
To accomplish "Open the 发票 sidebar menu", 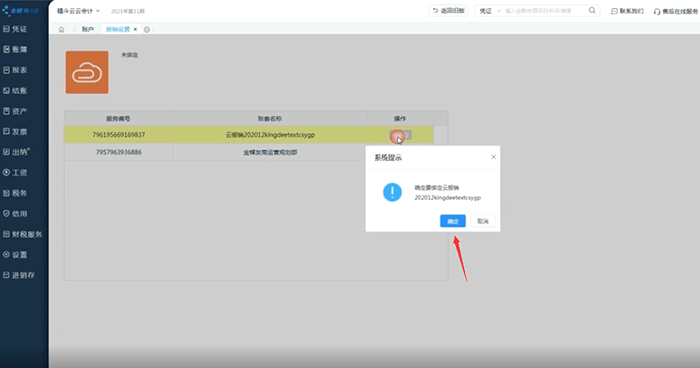I will (15, 132).
